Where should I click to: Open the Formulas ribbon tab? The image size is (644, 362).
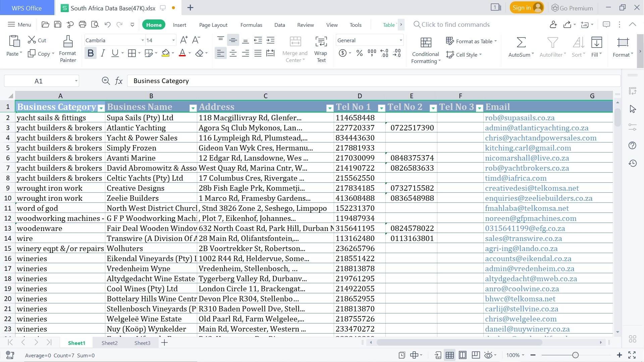pos(251,25)
